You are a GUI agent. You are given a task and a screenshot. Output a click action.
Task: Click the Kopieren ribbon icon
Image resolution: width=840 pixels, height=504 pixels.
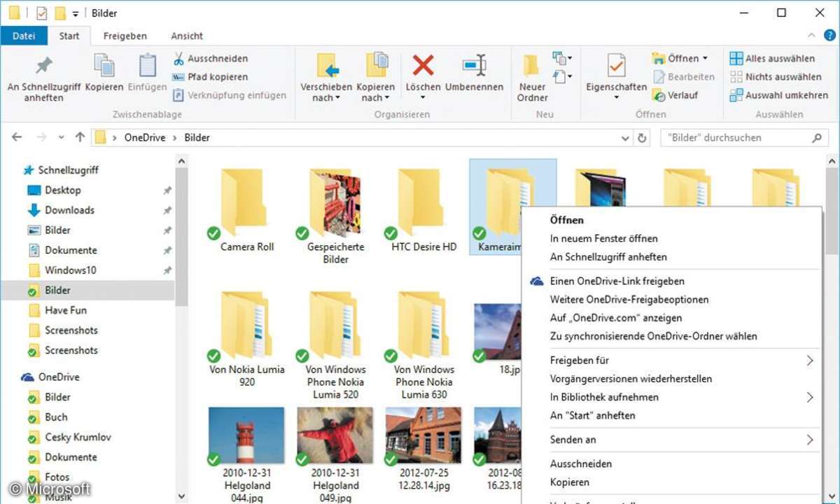[x=104, y=73]
